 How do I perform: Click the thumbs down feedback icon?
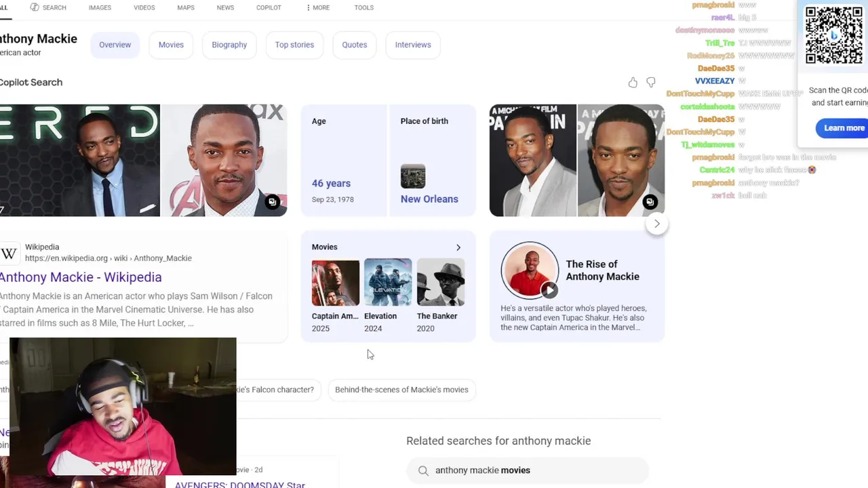(x=651, y=83)
